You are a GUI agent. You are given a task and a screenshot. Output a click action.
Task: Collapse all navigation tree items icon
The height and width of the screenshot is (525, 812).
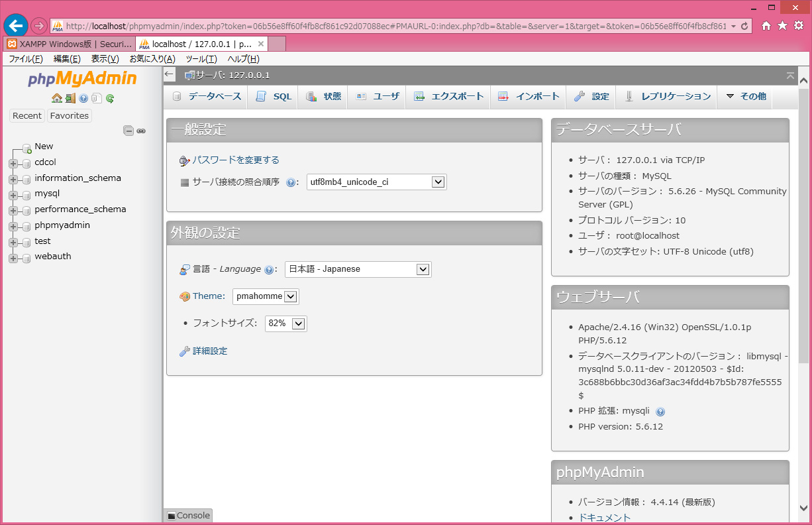point(128,131)
